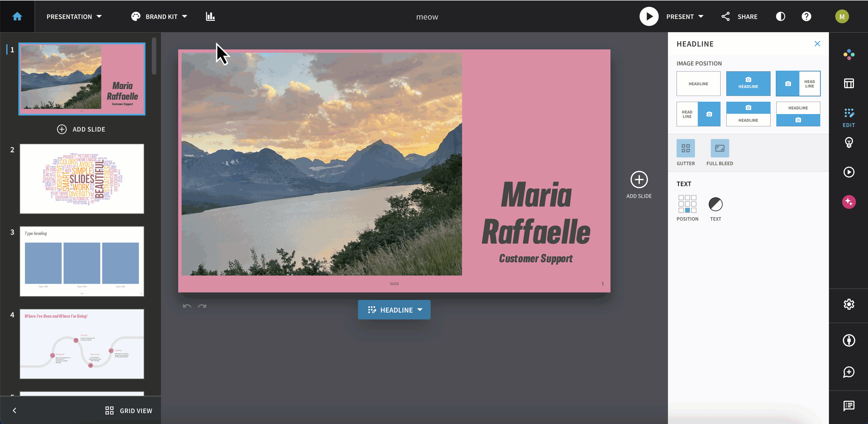Open the lightbulb ideas icon
The image size is (868, 424).
click(848, 143)
